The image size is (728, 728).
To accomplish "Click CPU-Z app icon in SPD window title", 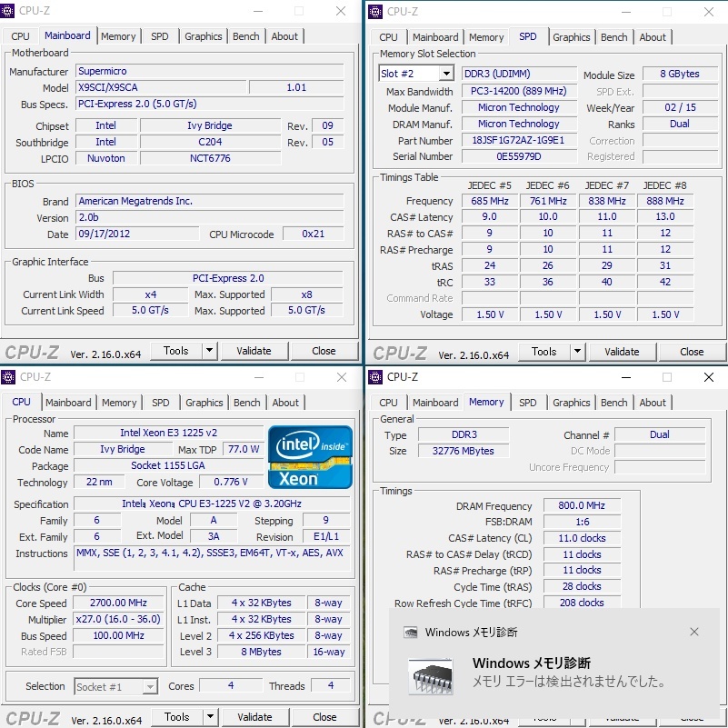I will [x=375, y=12].
